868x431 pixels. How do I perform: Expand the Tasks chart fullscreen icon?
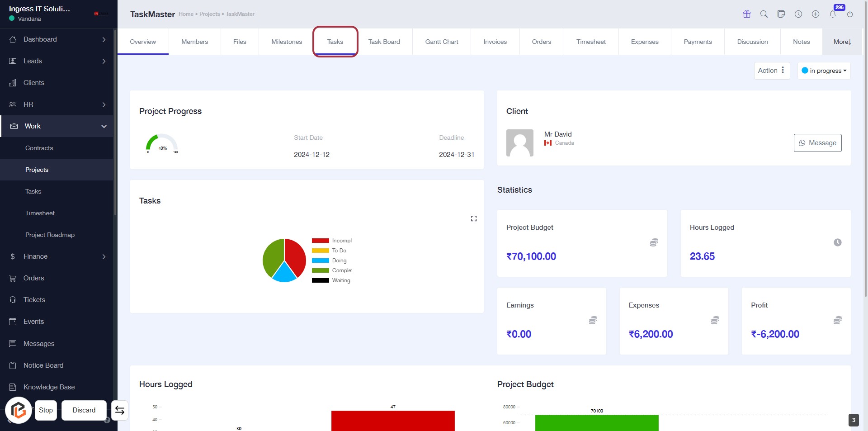(x=474, y=218)
